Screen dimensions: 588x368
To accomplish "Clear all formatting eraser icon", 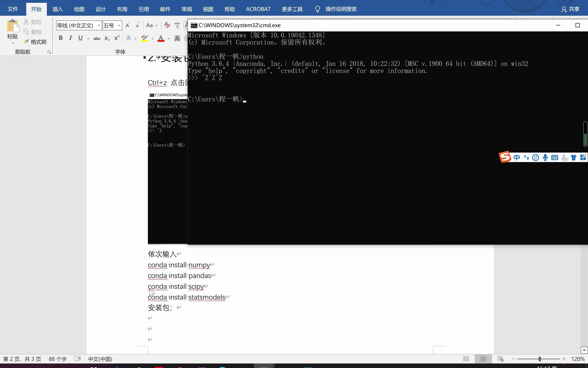I will (x=167, y=25).
